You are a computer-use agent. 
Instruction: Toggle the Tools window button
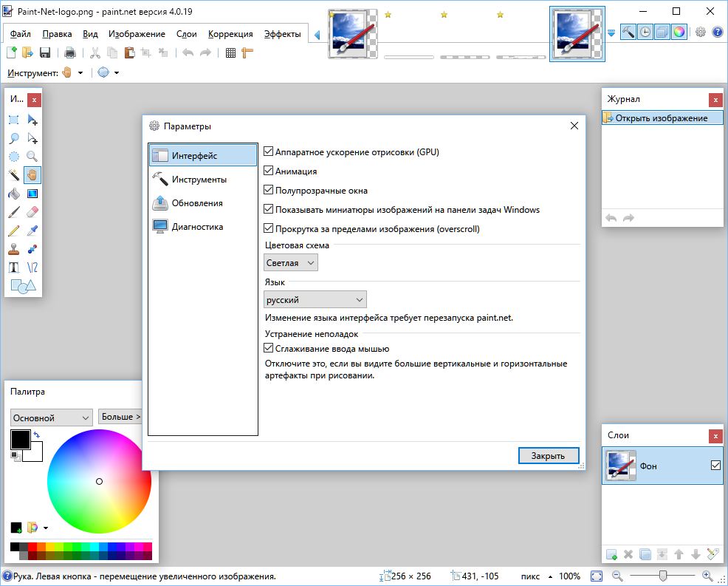[x=628, y=32]
